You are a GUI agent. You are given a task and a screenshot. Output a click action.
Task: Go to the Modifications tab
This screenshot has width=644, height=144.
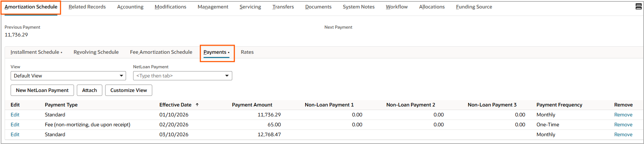170,7
